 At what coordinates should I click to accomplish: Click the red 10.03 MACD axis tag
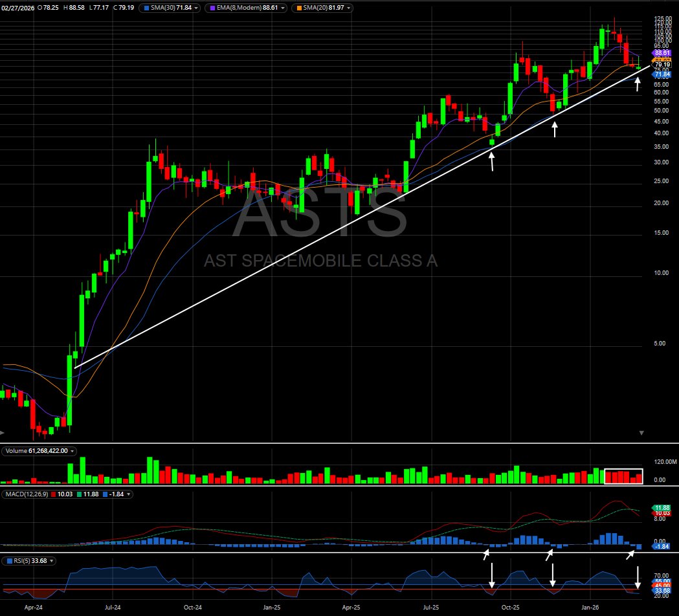tap(662, 513)
